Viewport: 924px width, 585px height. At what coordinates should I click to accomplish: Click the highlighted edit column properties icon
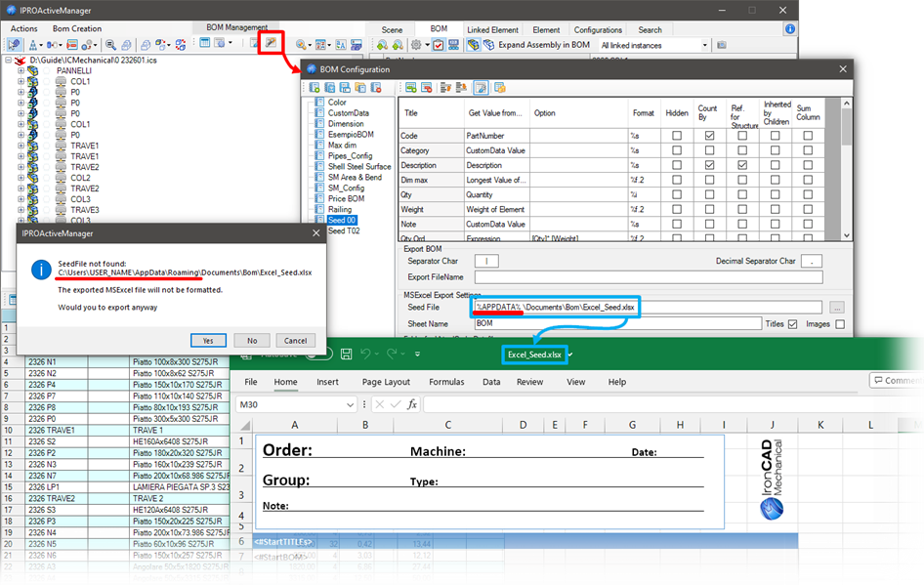(x=481, y=88)
